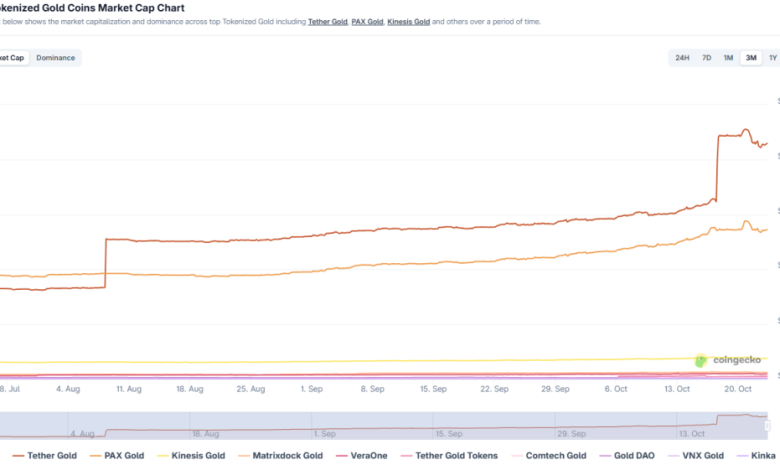Select the 3M time range

[x=751, y=58]
